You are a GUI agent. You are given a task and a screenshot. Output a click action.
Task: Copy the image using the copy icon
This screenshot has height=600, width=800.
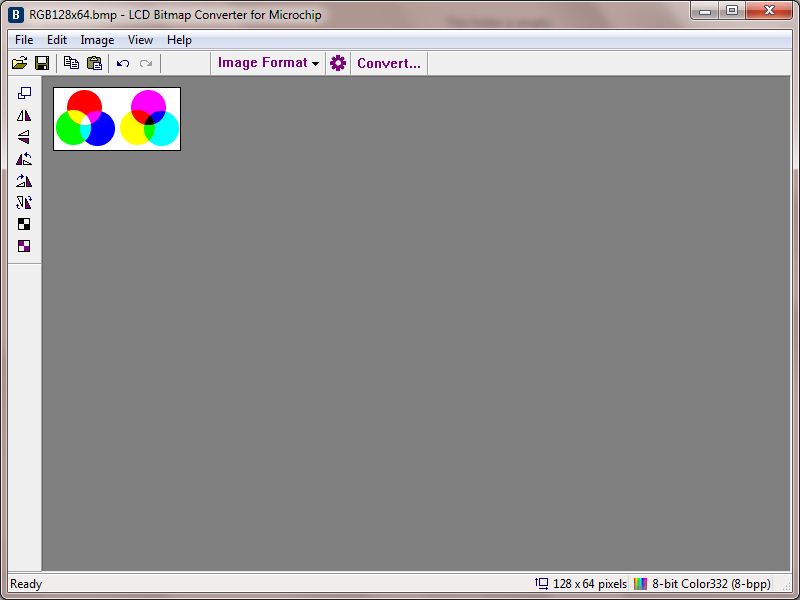(71, 63)
